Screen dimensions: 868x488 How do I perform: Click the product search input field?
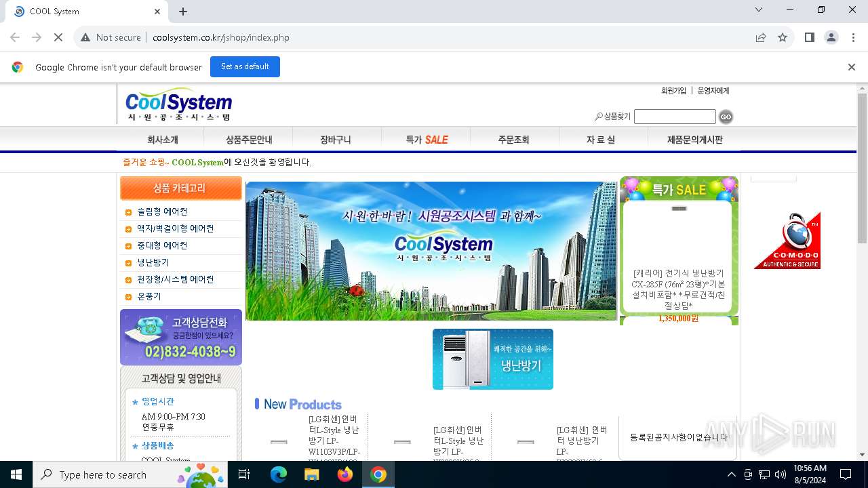675,117
